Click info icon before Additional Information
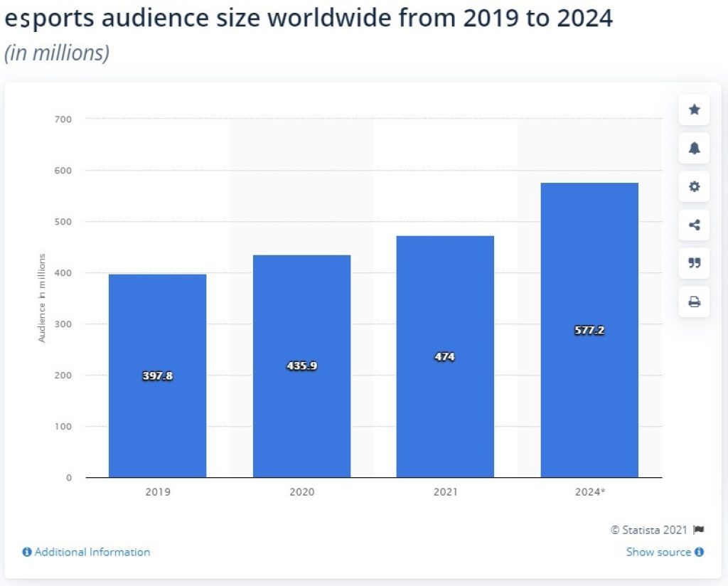 tap(27, 552)
